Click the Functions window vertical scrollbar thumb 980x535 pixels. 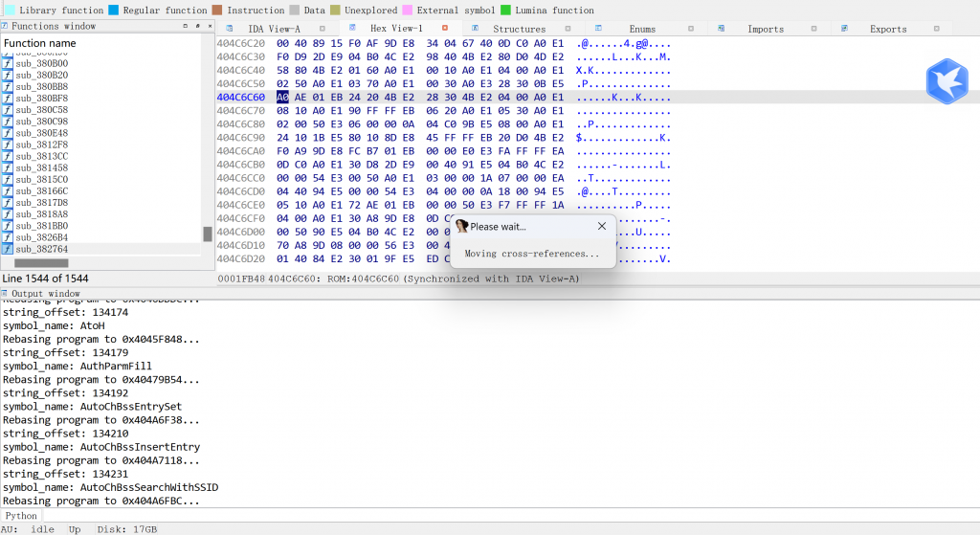(x=208, y=234)
